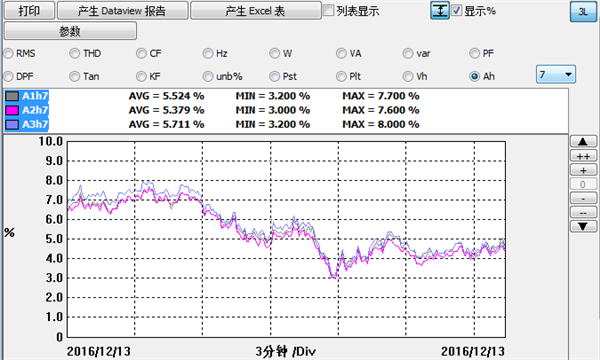The image size is (600, 360).
Task: Click the up triangle scale button
Action: (x=583, y=142)
